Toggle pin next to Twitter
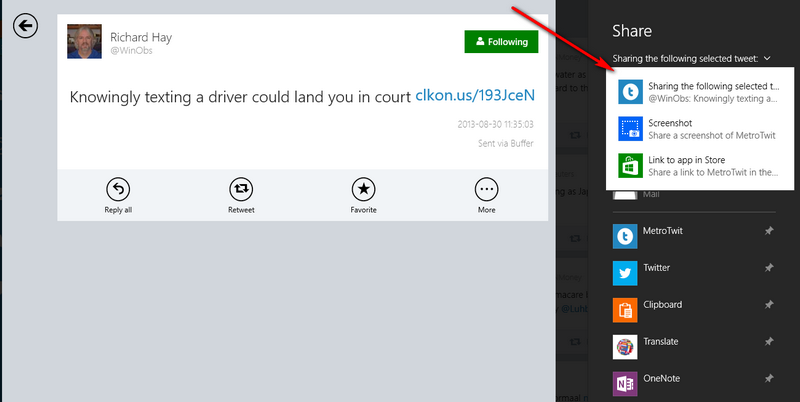 (768, 268)
